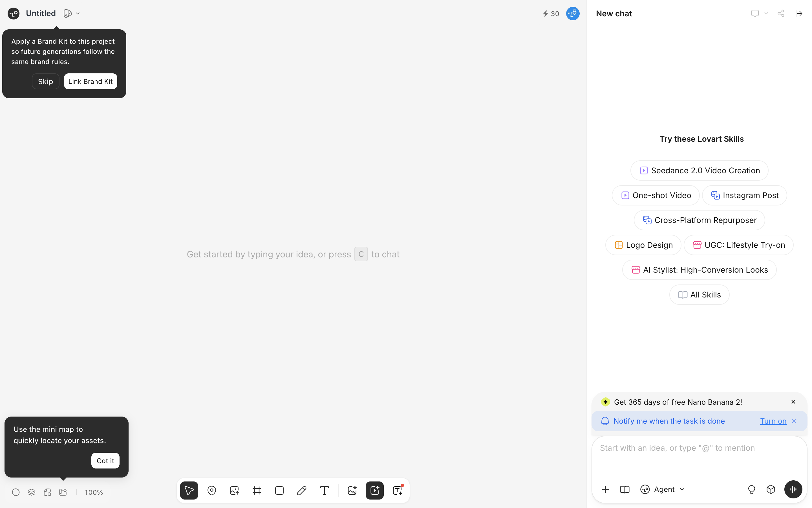Select the Pencil draw tool
This screenshot has height=508, width=812.
pyautogui.click(x=302, y=491)
